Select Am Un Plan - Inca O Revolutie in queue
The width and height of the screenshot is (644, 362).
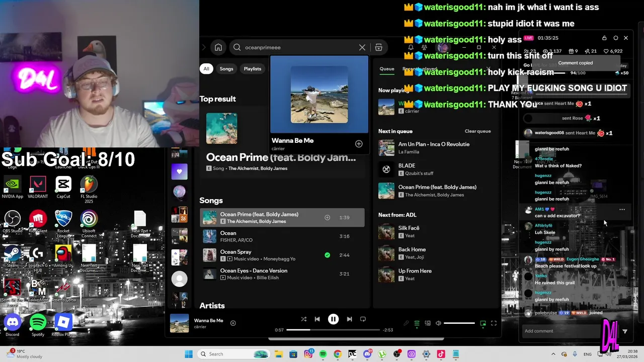click(436, 148)
